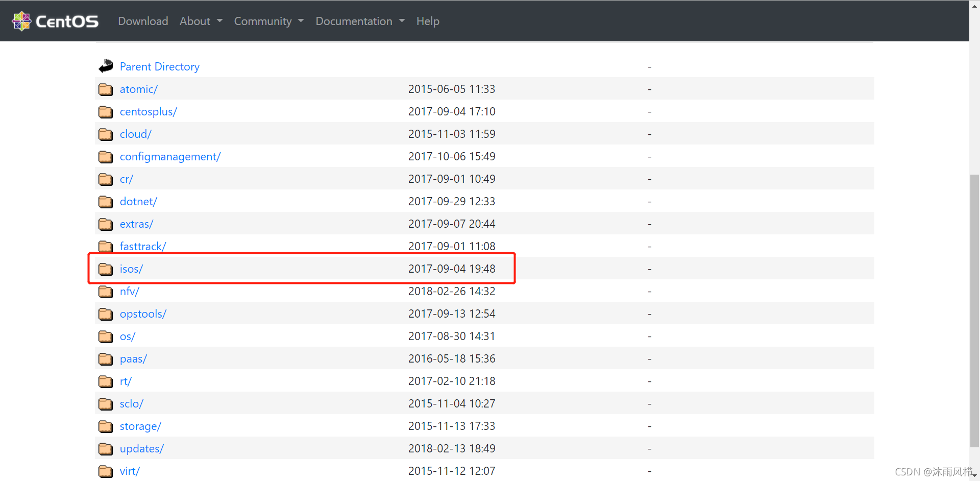Select the date 2017-09-04 19:48 for isos/
The height and width of the screenshot is (481, 980).
pos(452,269)
